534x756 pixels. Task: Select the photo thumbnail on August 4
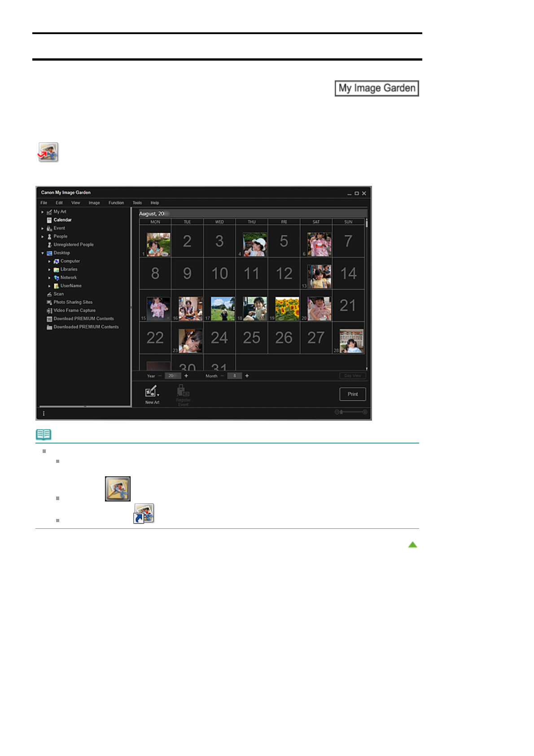point(255,245)
